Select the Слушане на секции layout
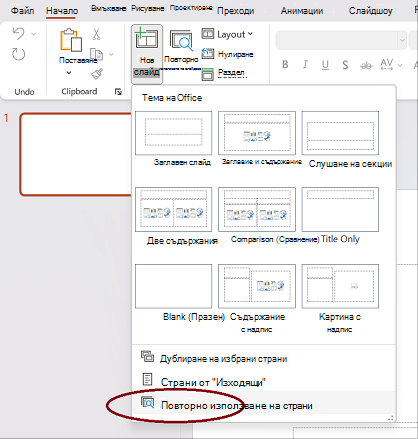The height and width of the screenshot is (439, 418). point(340,133)
